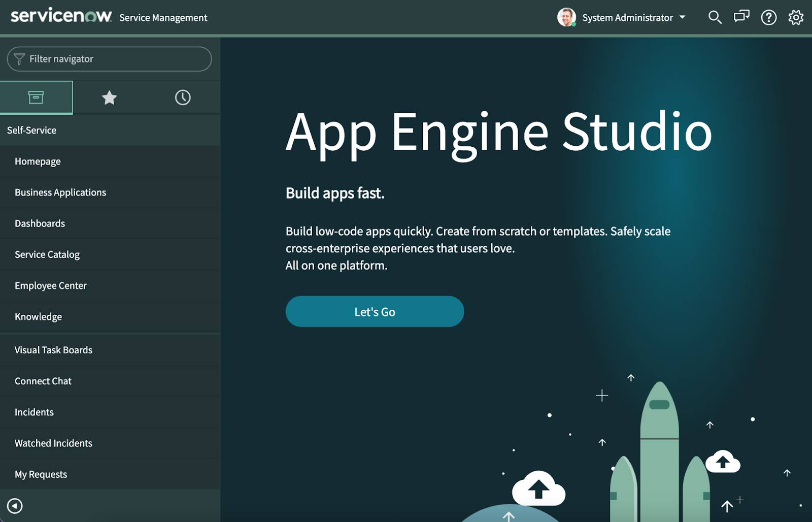Collapse the navigator with the back-arrow icon

tap(15, 506)
